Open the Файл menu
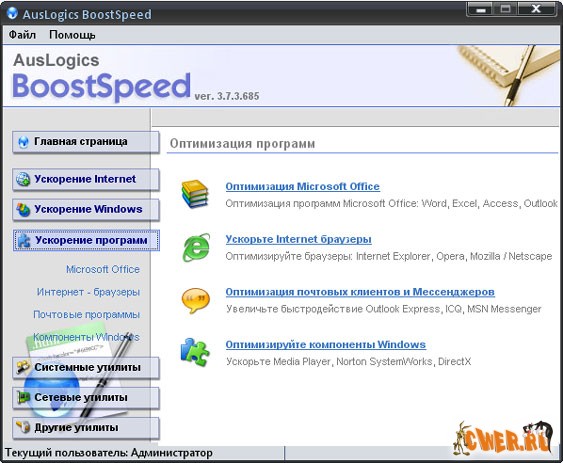The width and height of the screenshot is (563, 463). click(22, 35)
